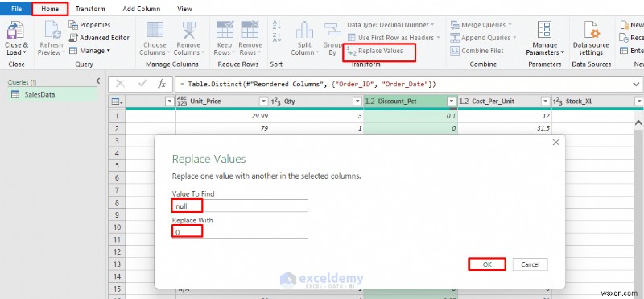This screenshot has width=644, height=299.
Task: Confirm formula with the checkmark icon
Action: pyautogui.click(x=142, y=84)
